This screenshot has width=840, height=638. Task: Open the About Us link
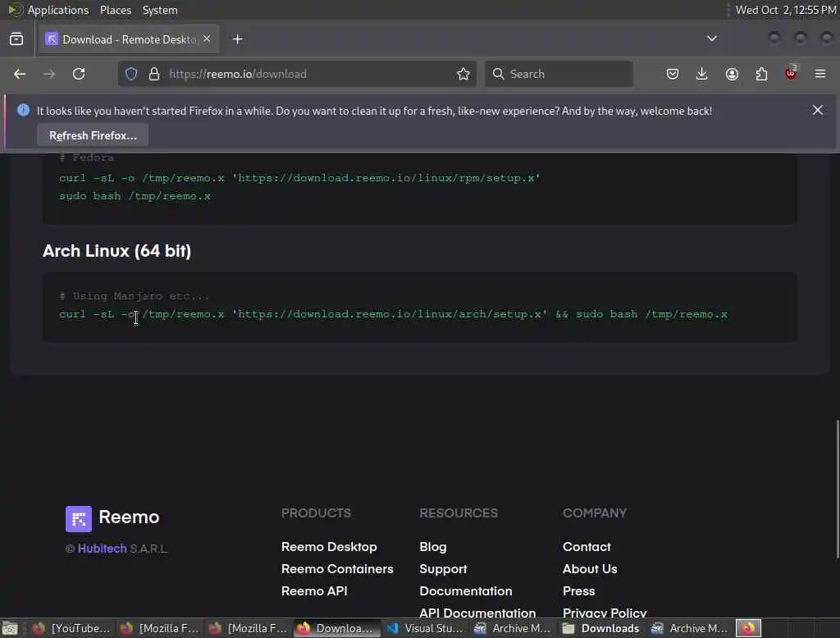590,569
